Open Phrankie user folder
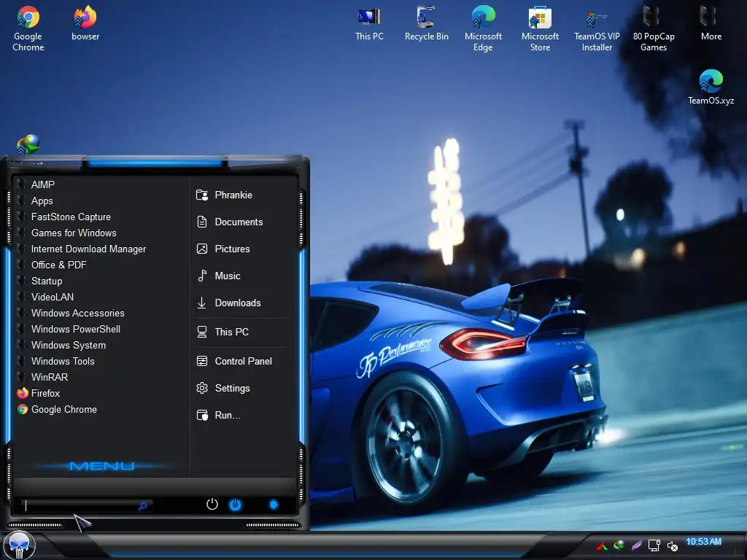 pos(243,195)
